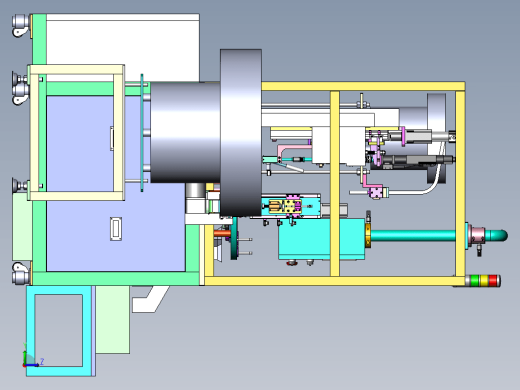The image size is (520, 390).
Task: Select the green segment of signal tower light
Action: click(x=475, y=281)
